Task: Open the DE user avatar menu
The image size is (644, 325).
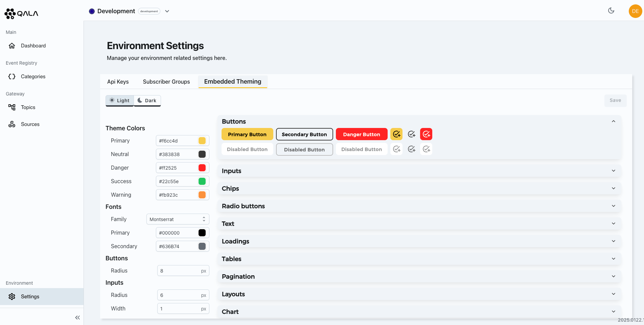Action: pos(635,11)
